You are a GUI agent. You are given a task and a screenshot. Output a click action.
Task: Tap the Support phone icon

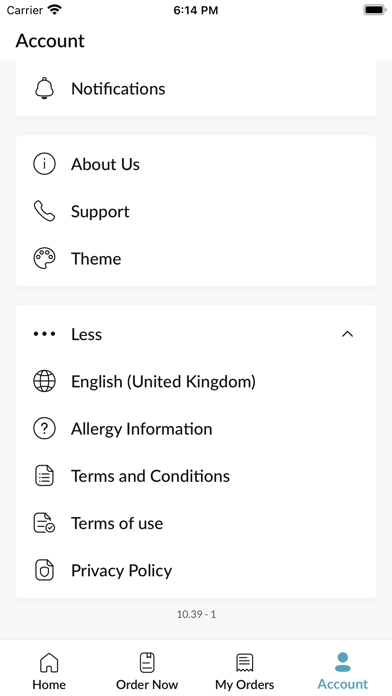pos(44,211)
